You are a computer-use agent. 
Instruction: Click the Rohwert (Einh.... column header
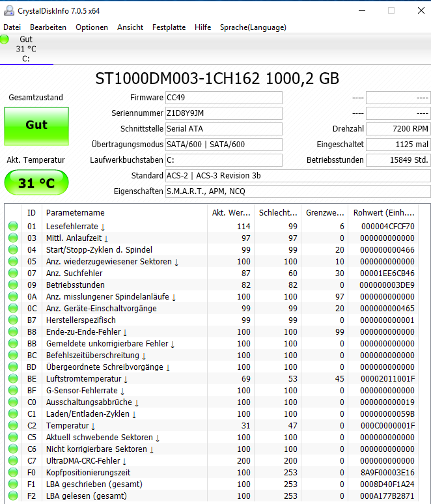383,213
